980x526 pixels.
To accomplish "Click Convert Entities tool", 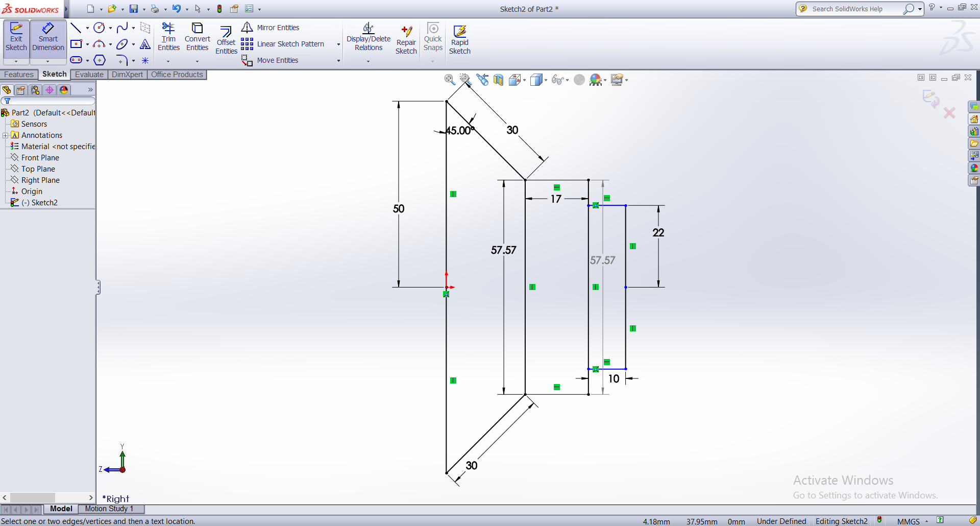I will point(197,37).
